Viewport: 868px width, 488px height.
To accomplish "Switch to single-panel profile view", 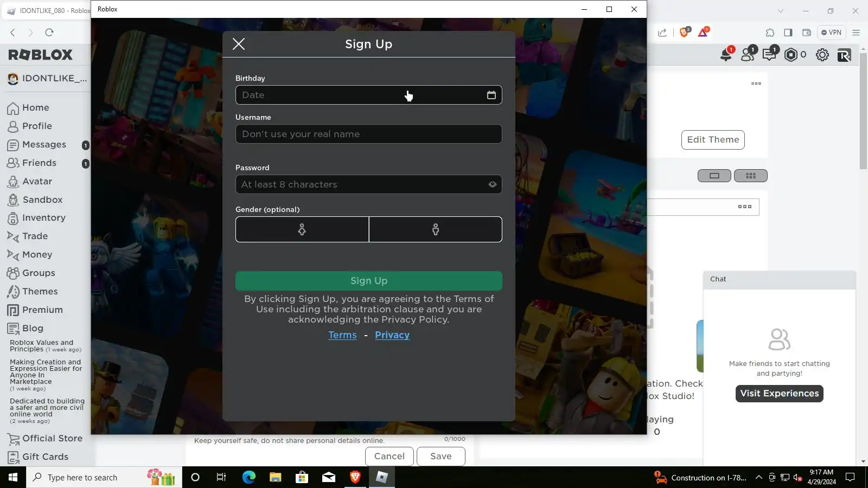I will [714, 176].
